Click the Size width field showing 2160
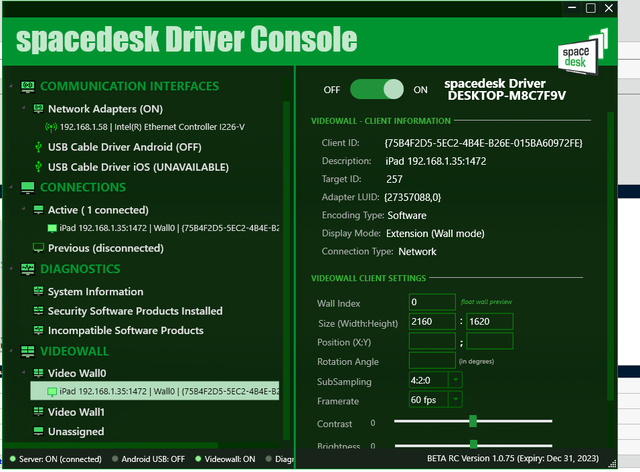640x472 pixels. coord(432,321)
